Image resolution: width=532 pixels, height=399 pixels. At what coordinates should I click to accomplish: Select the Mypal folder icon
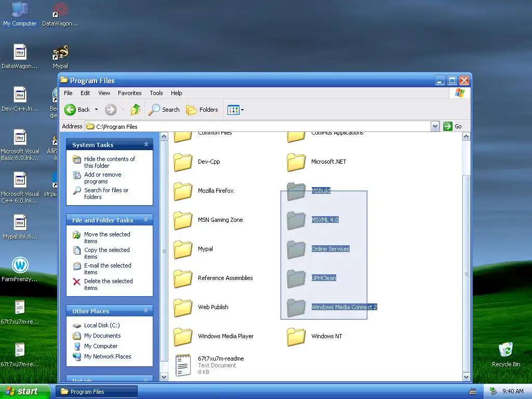tap(183, 249)
